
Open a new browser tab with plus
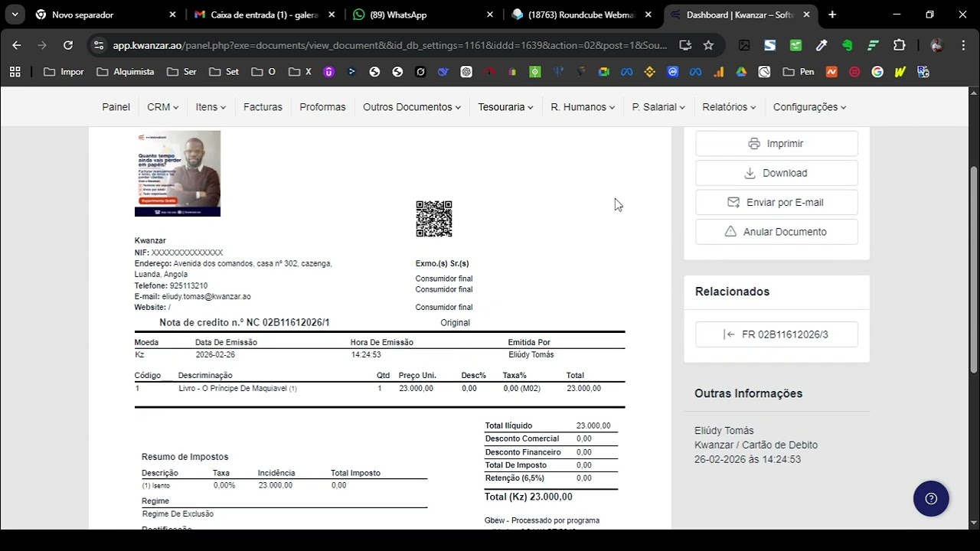pyautogui.click(x=832, y=15)
